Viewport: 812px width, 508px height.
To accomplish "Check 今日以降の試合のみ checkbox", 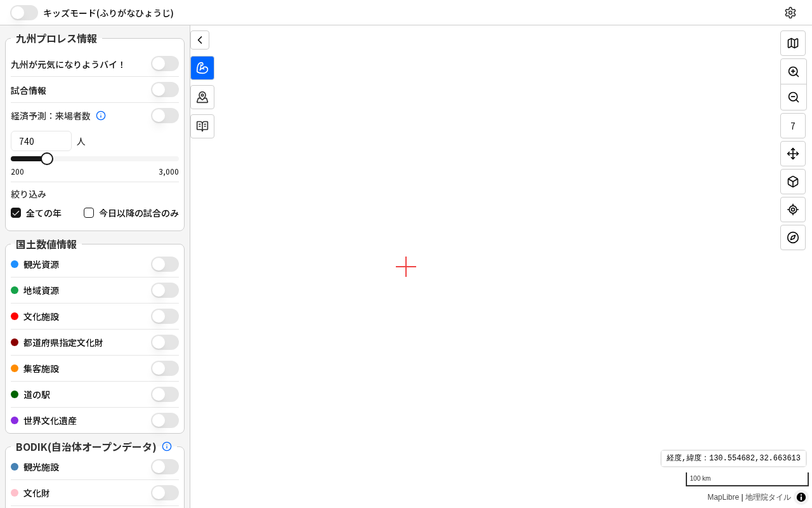I will 89,213.
